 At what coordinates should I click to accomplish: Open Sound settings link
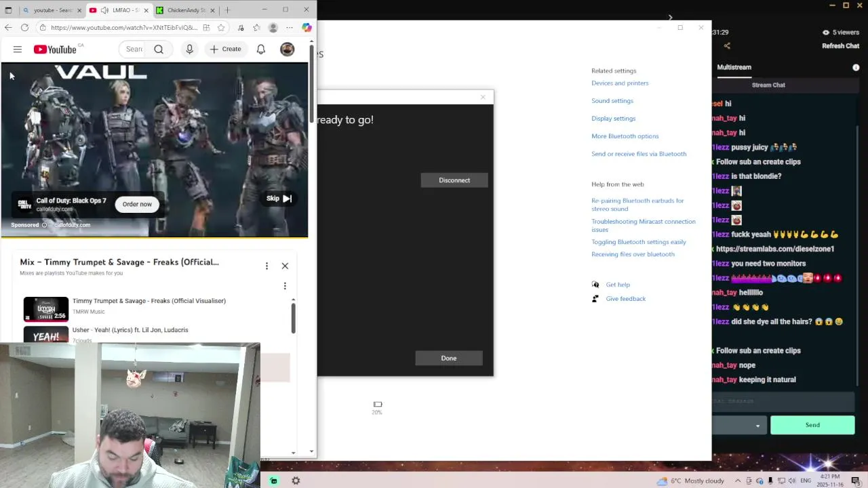[612, 101]
